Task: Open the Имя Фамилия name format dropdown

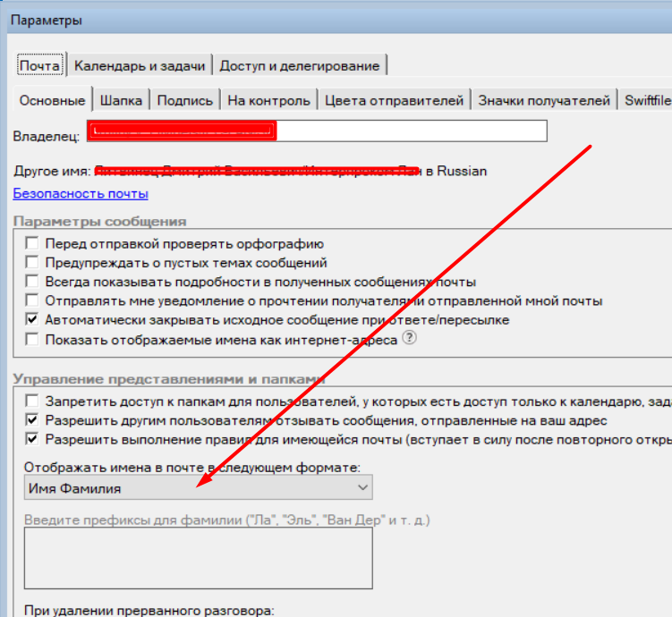Action: (x=198, y=487)
